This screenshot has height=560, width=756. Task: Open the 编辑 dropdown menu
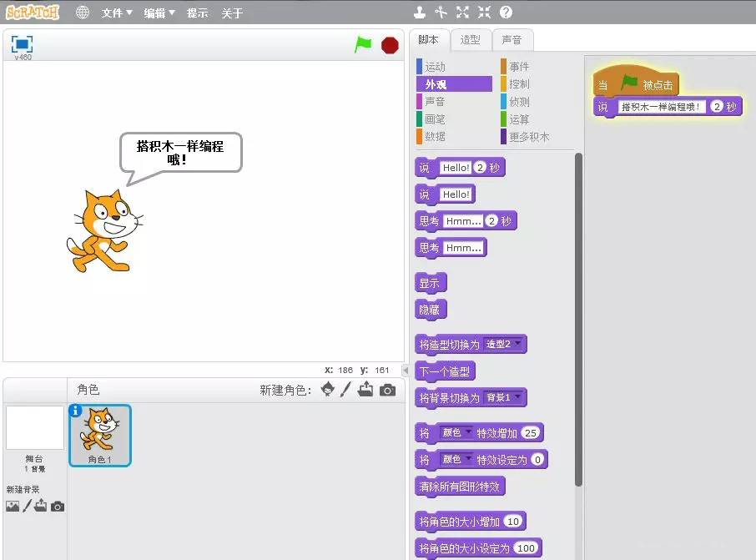point(159,13)
